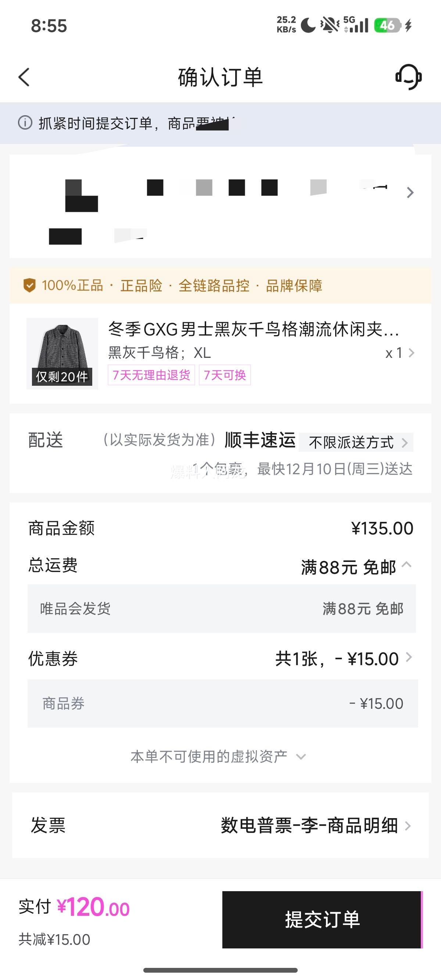Tap the authenticity shield icon
This screenshot has height=980, width=441.
[29, 285]
